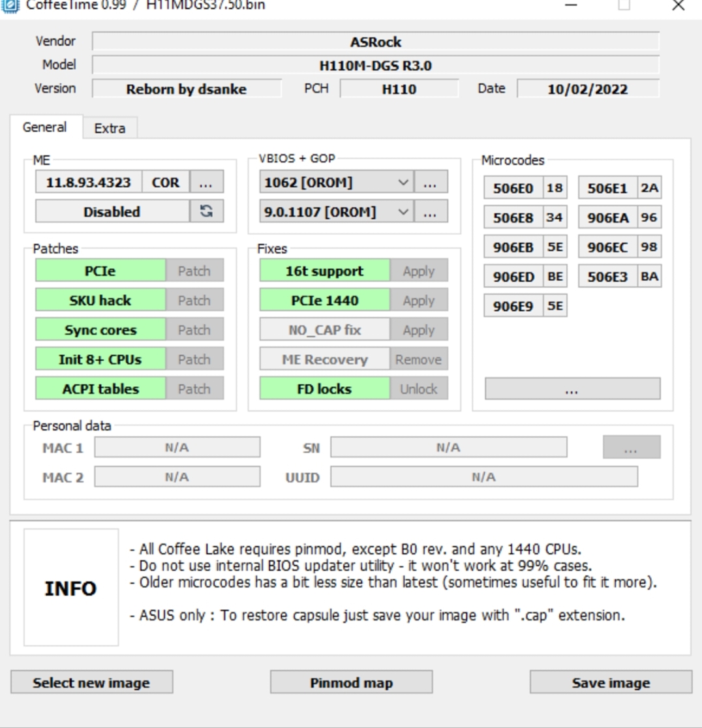Click the ME Recovery label box

324,359
